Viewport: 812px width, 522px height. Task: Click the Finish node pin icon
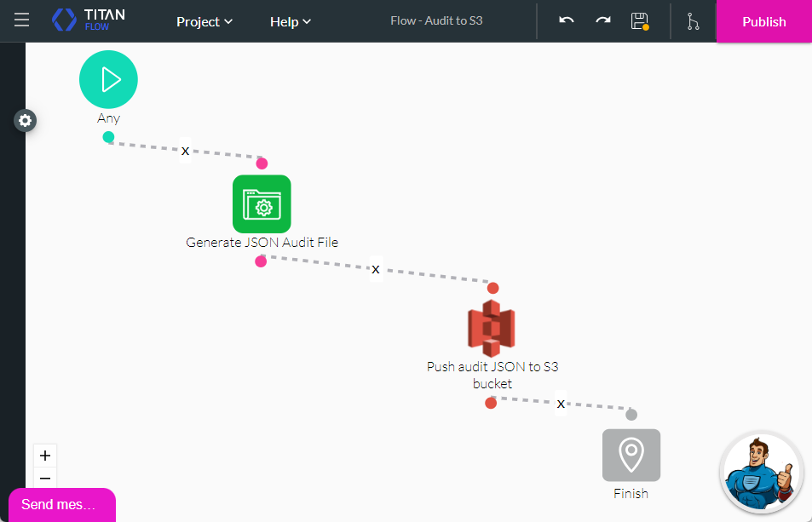631,455
